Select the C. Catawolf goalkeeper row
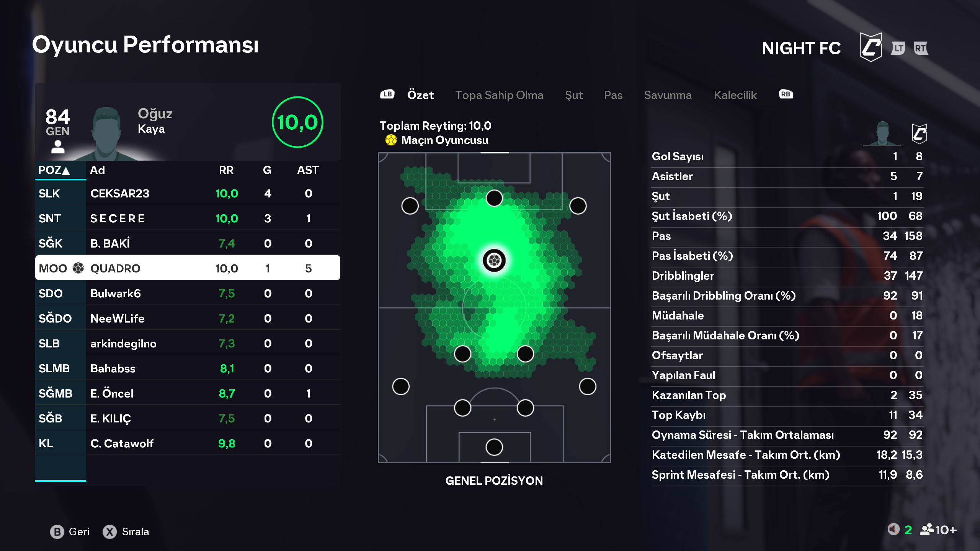Image resolution: width=980 pixels, height=551 pixels. click(188, 443)
